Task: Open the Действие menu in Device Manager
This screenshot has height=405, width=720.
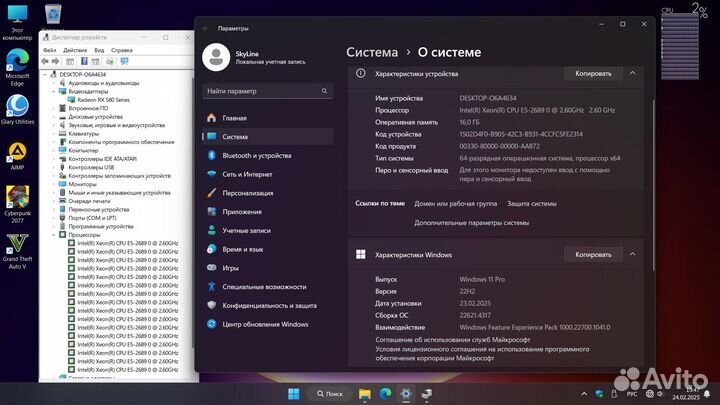Action: 75,50
